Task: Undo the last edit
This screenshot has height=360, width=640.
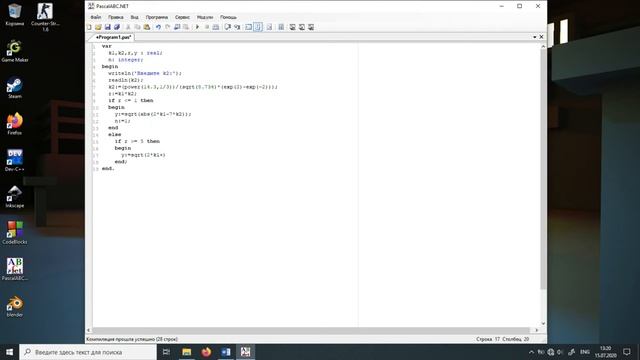Action: tap(158, 27)
